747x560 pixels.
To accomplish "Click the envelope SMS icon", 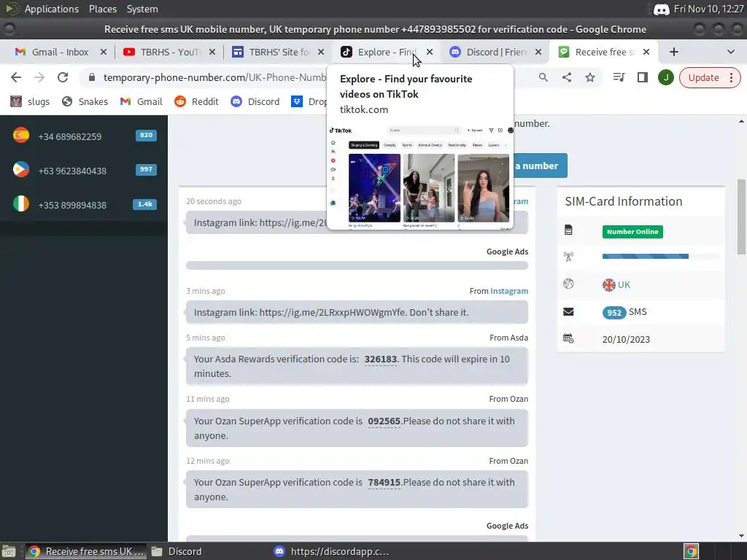I will tap(568, 312).
